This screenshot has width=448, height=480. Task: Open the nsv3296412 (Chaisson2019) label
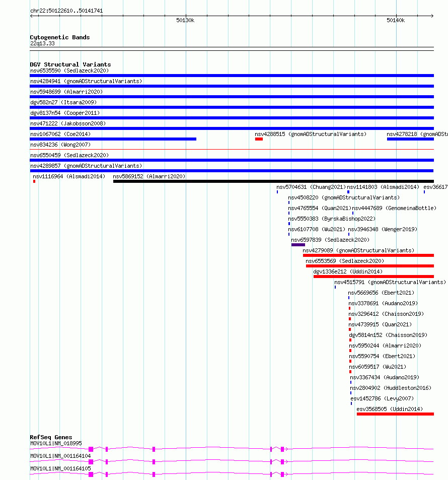[386, 314]
